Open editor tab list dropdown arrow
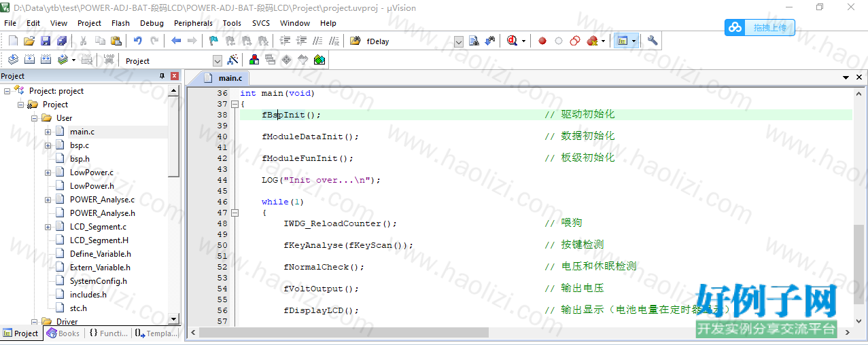The height and width of the screenshot is (345, 868). (846, 77)
